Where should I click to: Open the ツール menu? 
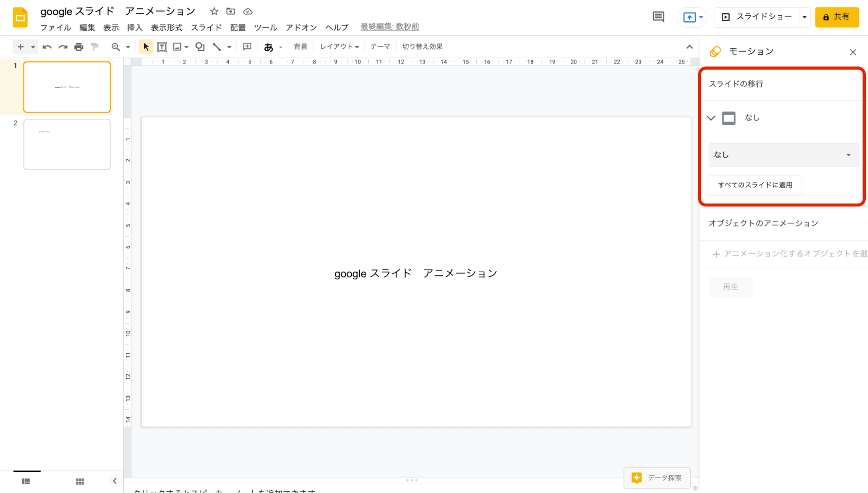pyautogui.click(x=265, y=27)
